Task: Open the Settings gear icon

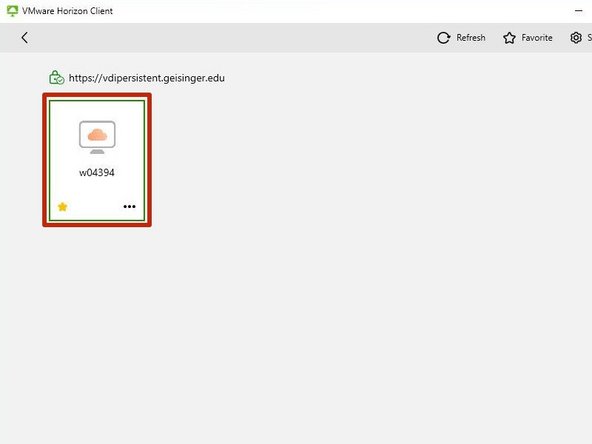Action: click(576, 38)
